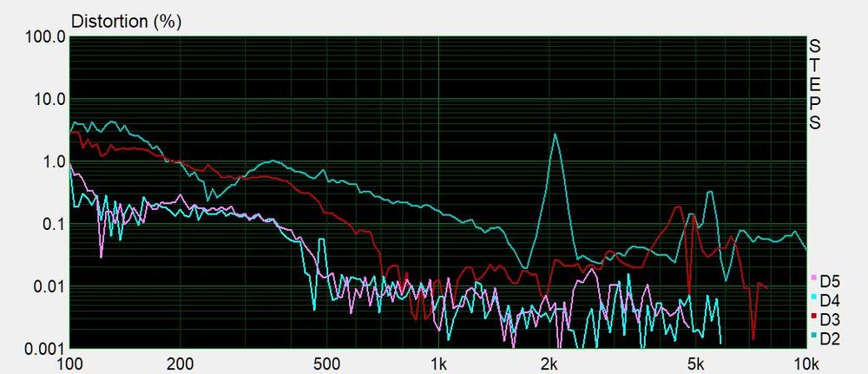This screenshot has height=374, width=868.
Task: Click the vertical STEPS label
Action: 815,84
